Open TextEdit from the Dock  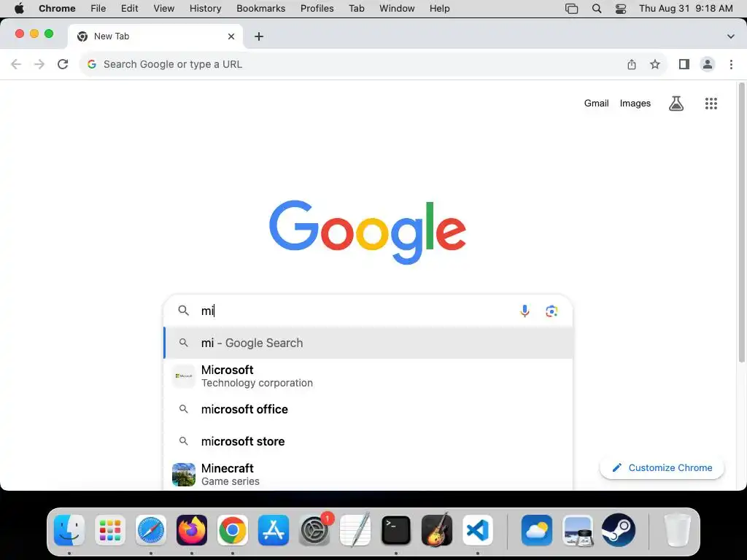355,530
